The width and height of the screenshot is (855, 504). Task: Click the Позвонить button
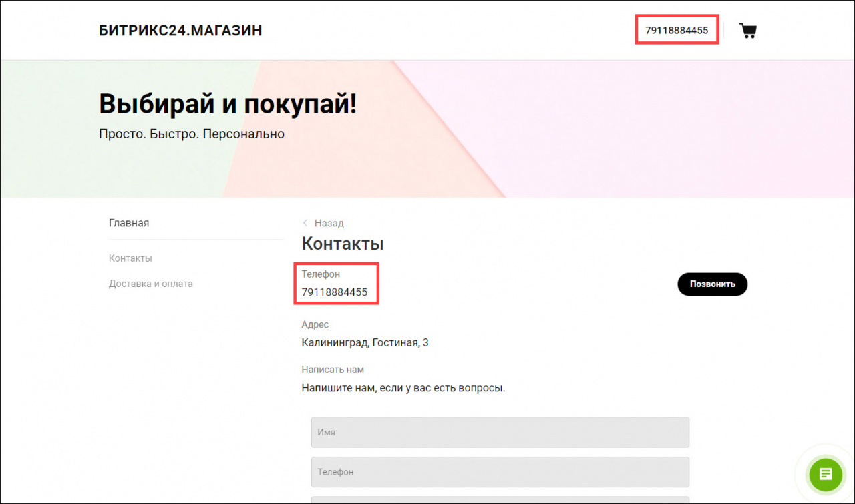pyautogui.click(x=713, y=284)
